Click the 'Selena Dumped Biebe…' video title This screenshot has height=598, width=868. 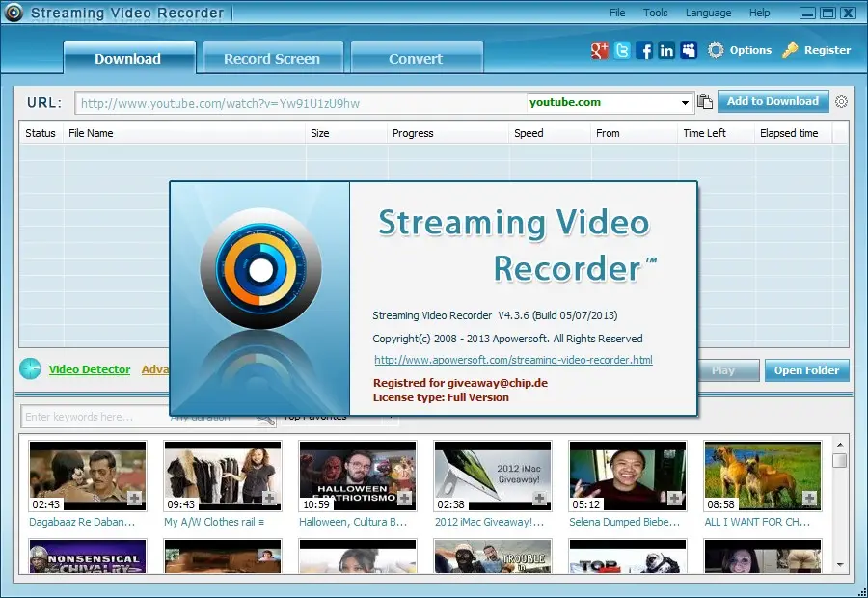624,522
